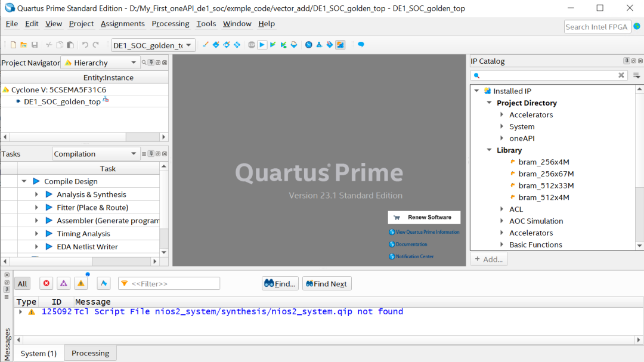Click the Find... button in Messages
Viewport: 644px width, 362px height.
point(280,283)
